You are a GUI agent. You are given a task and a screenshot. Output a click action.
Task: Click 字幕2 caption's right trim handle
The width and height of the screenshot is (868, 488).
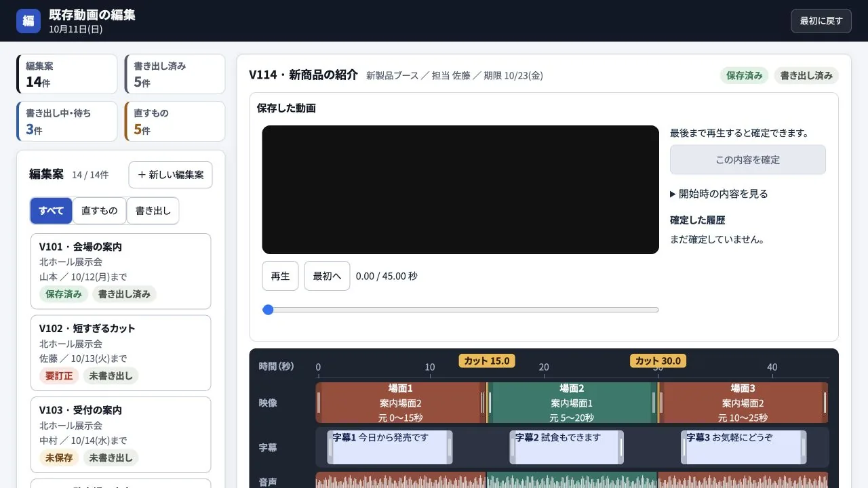pos(620,447)
